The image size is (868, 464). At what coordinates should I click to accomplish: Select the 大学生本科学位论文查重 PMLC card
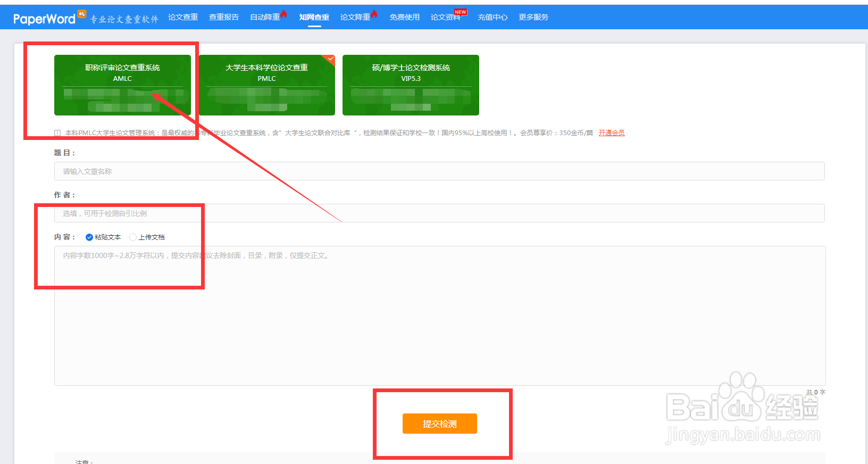coord(267,85)
